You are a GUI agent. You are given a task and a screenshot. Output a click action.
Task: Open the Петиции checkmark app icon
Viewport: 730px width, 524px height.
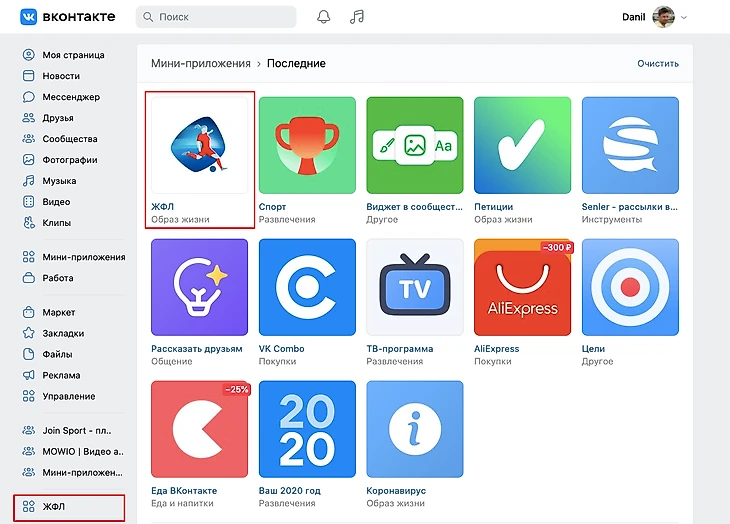click(522, 145)
